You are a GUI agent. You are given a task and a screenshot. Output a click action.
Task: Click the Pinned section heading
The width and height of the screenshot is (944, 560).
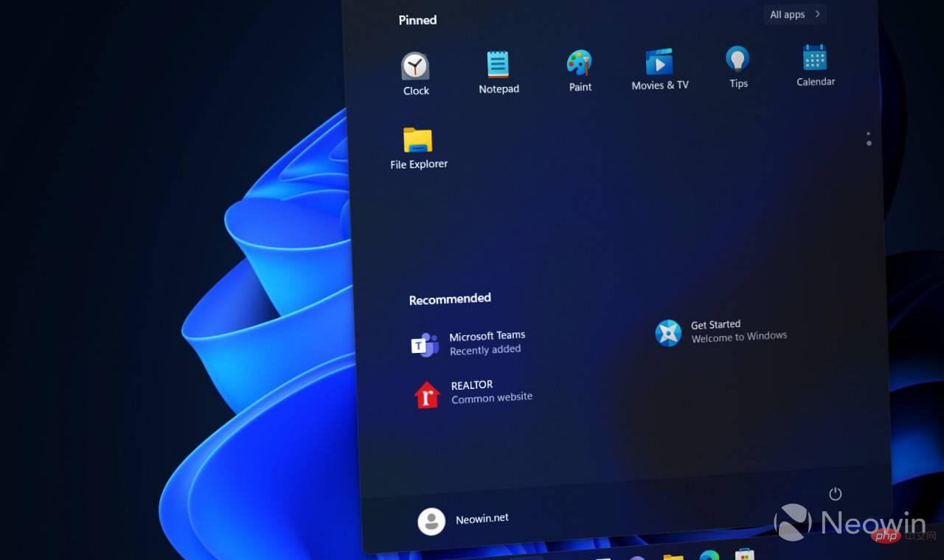(x=417, y=20)
